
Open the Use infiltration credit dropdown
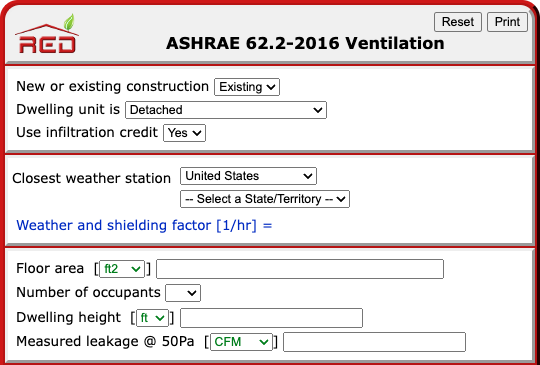pos(184,133)
